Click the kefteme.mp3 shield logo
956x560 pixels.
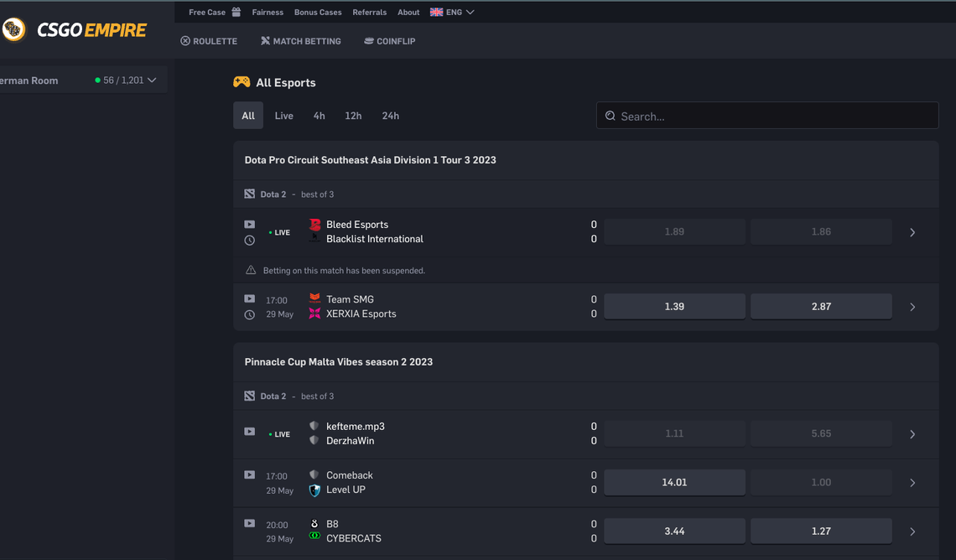tap(314, 425)
